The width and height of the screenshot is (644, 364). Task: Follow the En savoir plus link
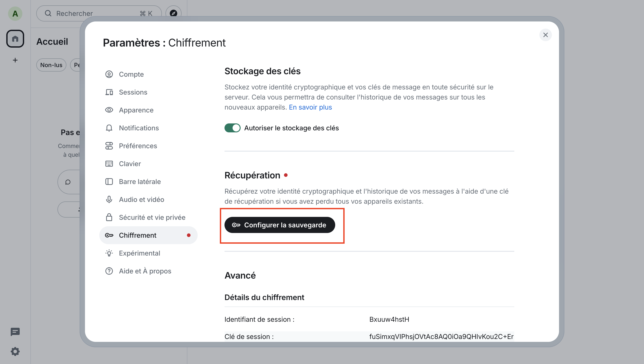310,107
